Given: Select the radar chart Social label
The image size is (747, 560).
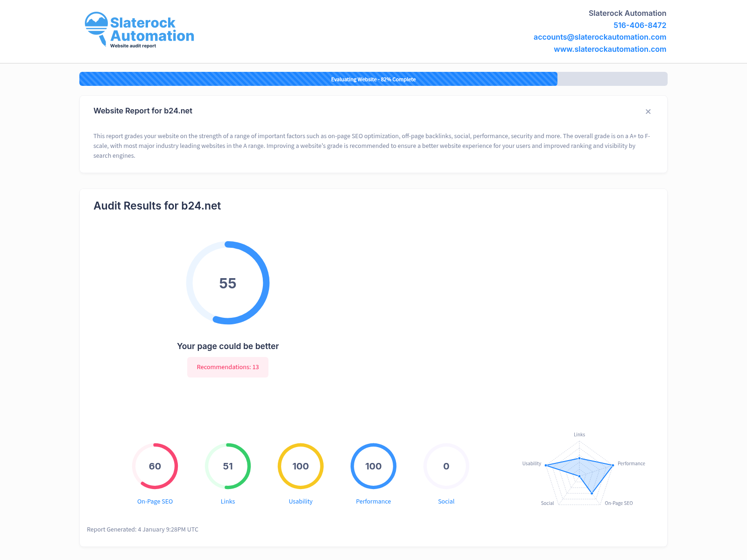Looking at the screenshot, I should 547,503.
